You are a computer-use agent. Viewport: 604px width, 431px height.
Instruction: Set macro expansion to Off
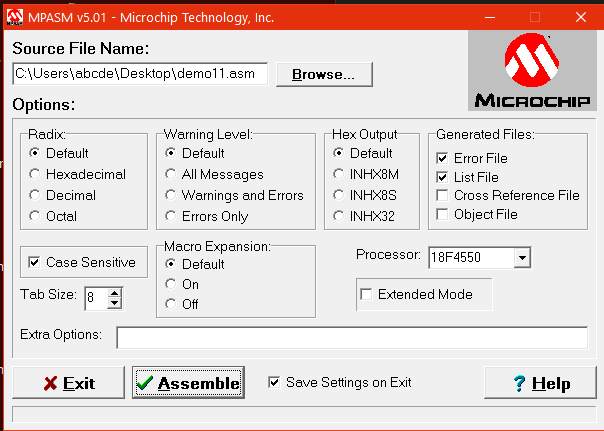click(x=171, y=304)
